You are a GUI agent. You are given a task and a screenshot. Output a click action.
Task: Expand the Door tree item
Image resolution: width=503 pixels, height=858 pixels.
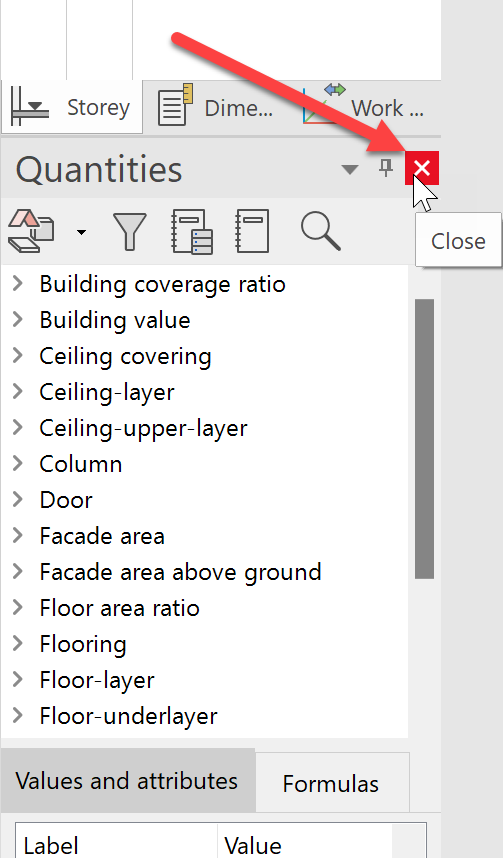pyautogui.click(x=18, y=499)
